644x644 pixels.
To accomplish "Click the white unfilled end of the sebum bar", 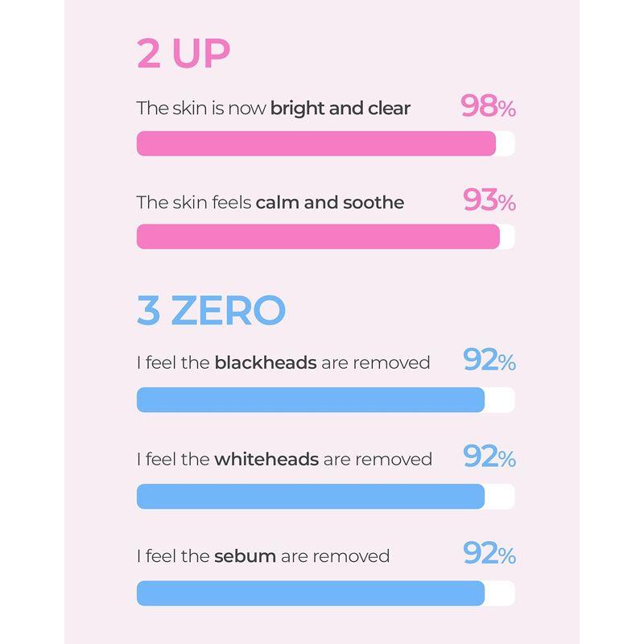I will coord(500,593).
